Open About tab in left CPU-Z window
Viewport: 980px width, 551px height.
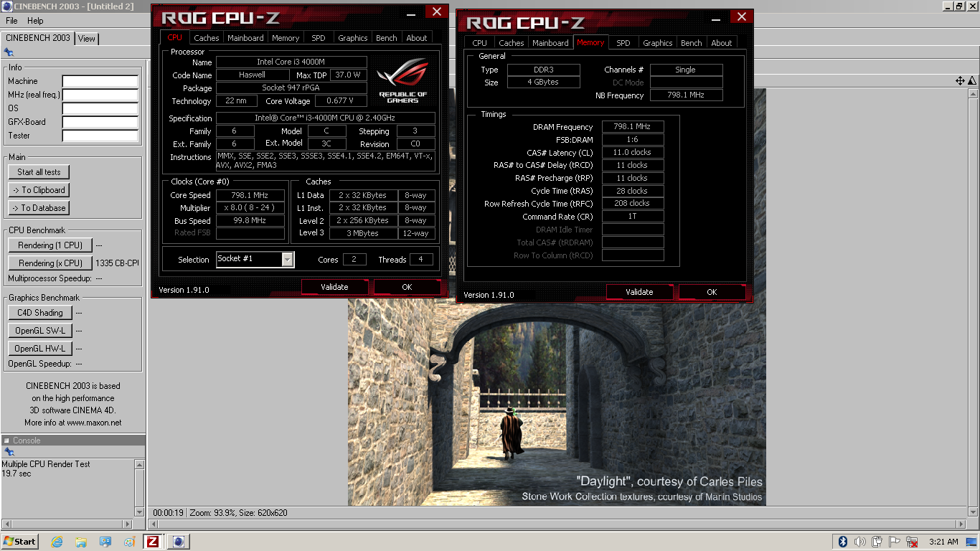(x=417, y=38)
